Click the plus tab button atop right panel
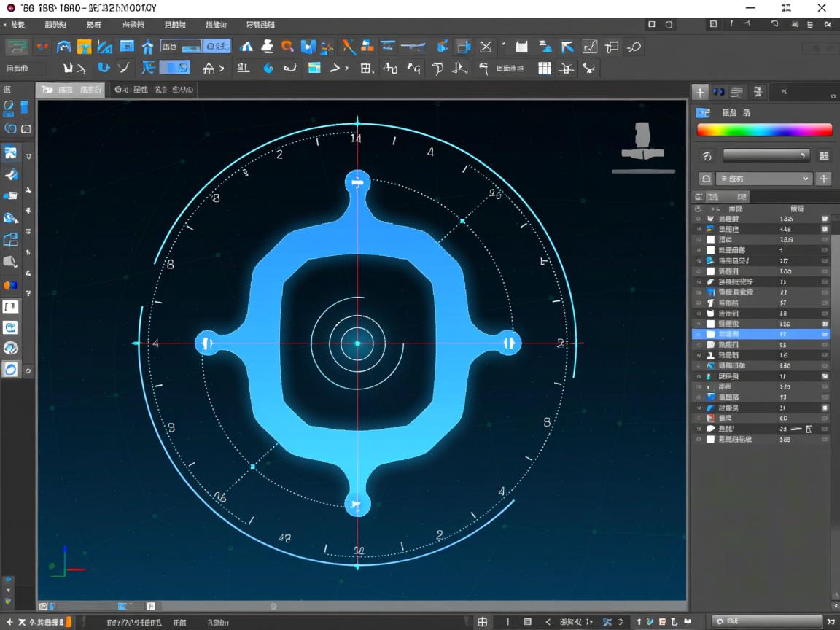This screenshot has width=840, height=630. tap(699, 92)
